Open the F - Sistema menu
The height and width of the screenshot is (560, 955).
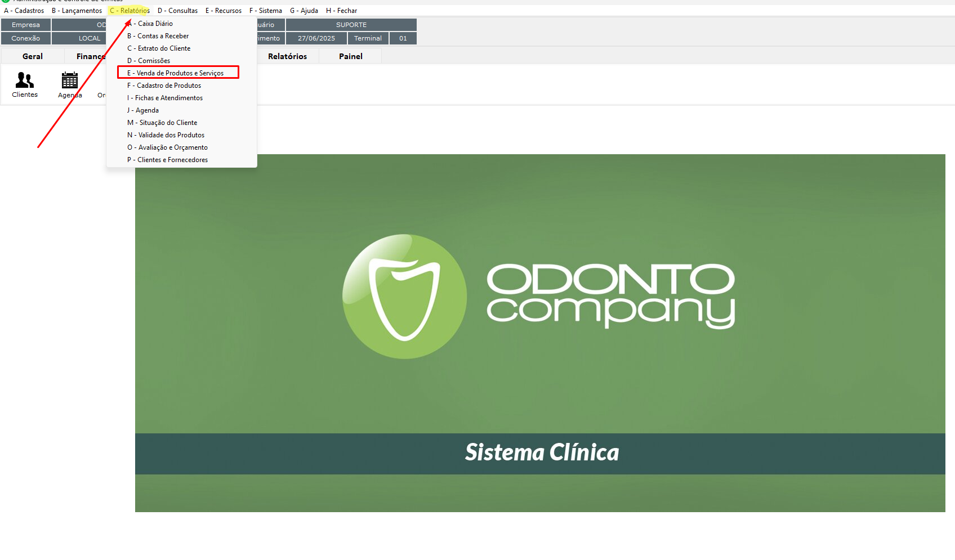[x=266, y=11]
